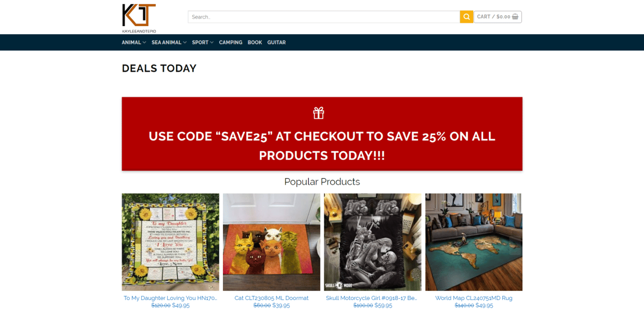Click the strikethrough $120.00 price text

pyautogui.click(x=161, y=305)
